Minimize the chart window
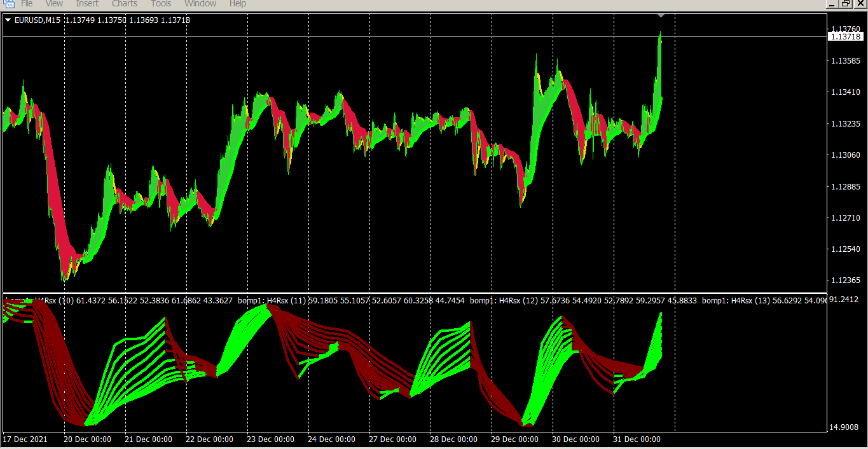868x449 pixels. click(x=831, y=3)
